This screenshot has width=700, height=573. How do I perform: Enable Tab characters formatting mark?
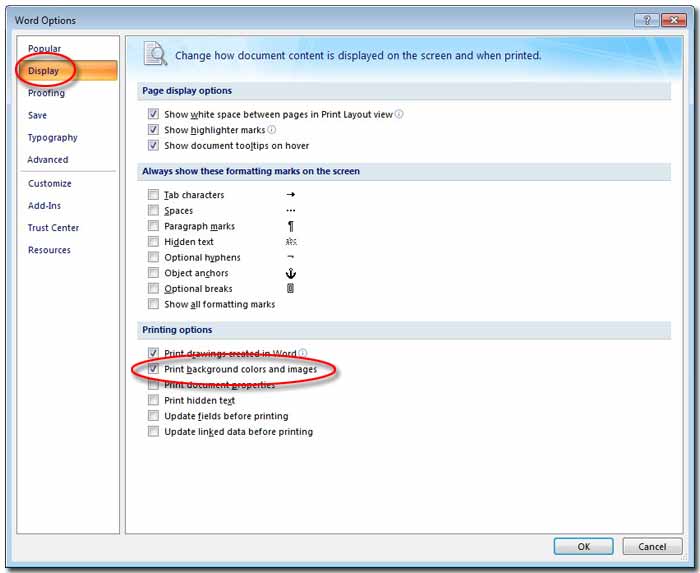(x=153, y=195)
